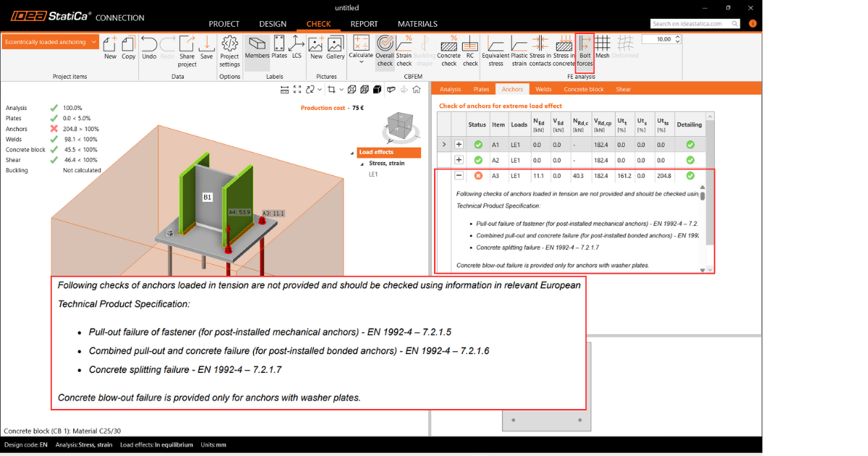The width and height of the screenshot is (868, 456).
Task: Select the Load effects tree node
Action: pyautogui.click(x=388, y=153)
